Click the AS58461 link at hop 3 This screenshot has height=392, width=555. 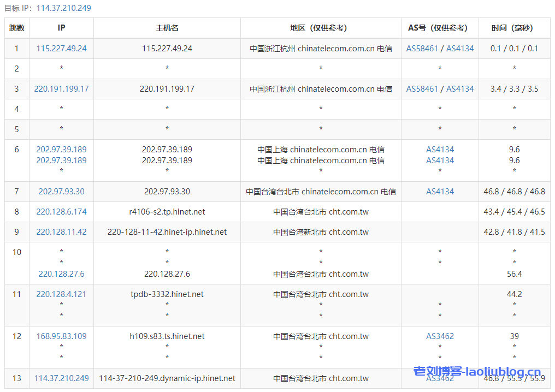click(422, 88)
